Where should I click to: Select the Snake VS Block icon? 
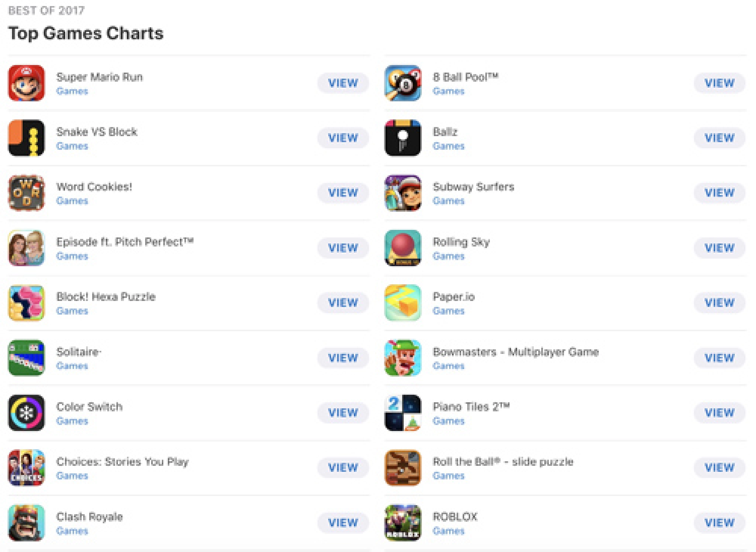click(26, 138)
